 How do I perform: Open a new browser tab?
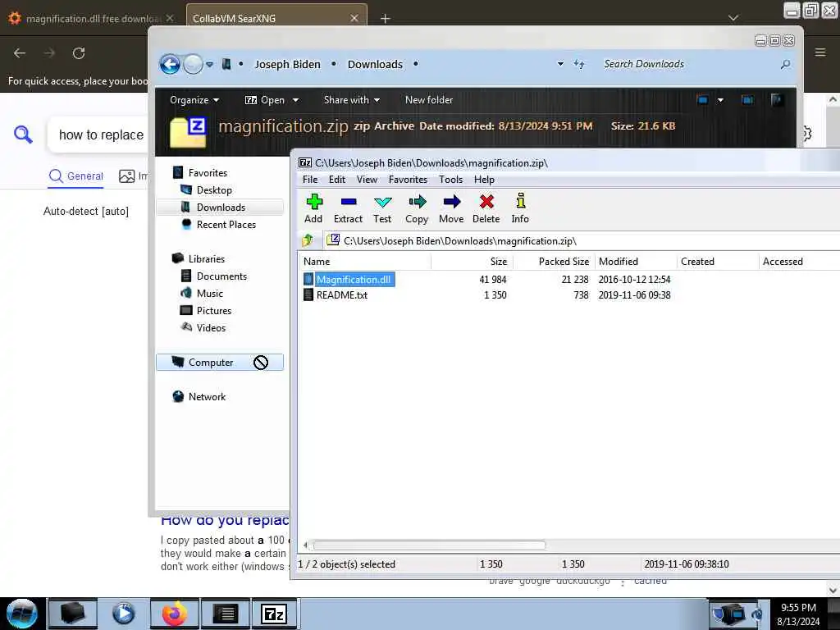(385, 19)
